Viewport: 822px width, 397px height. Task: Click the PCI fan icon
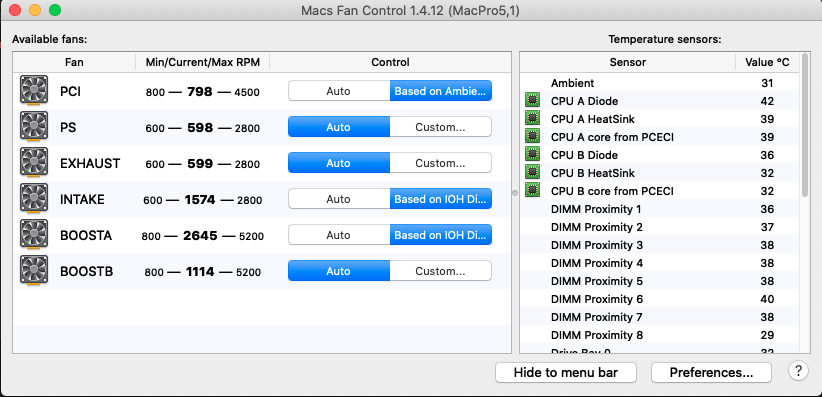[34, 90]
